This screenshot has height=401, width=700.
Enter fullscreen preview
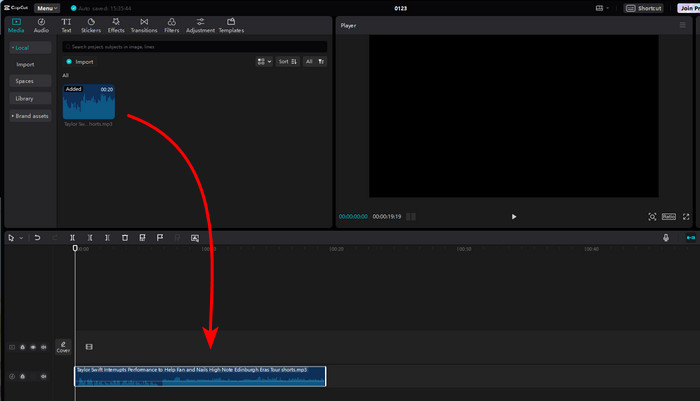pos(686,217)
